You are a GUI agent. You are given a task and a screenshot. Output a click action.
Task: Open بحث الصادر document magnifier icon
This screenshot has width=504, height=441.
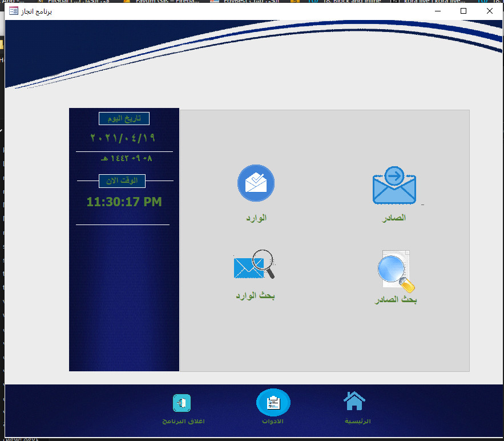pos(396,271)
